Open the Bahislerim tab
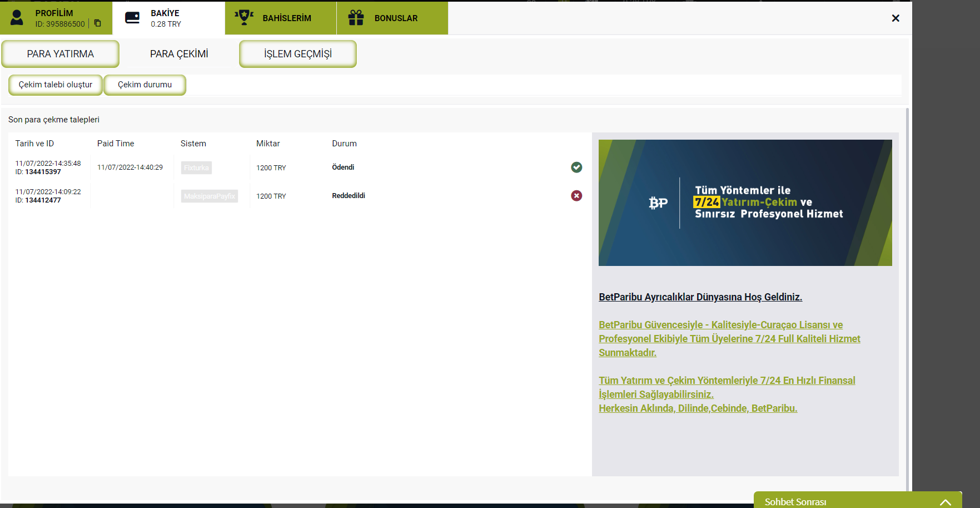The image size is (980, 508). [286, 18]
